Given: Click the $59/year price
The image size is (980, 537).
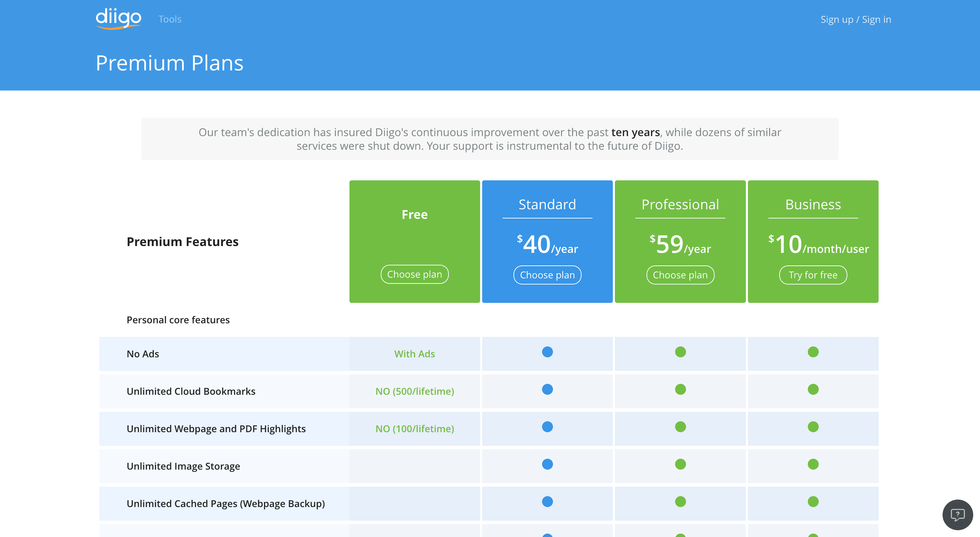Looking at the screenshot, I should click(x=680, y=244).
